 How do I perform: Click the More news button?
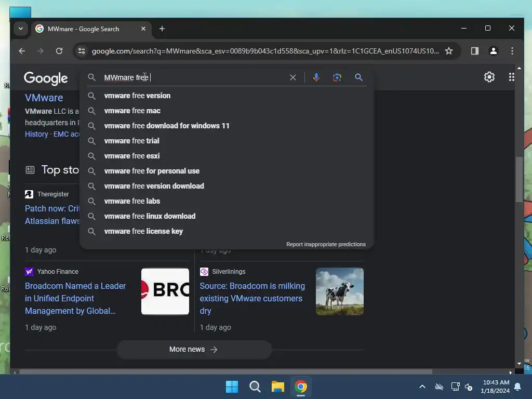(x=194, y=350)
